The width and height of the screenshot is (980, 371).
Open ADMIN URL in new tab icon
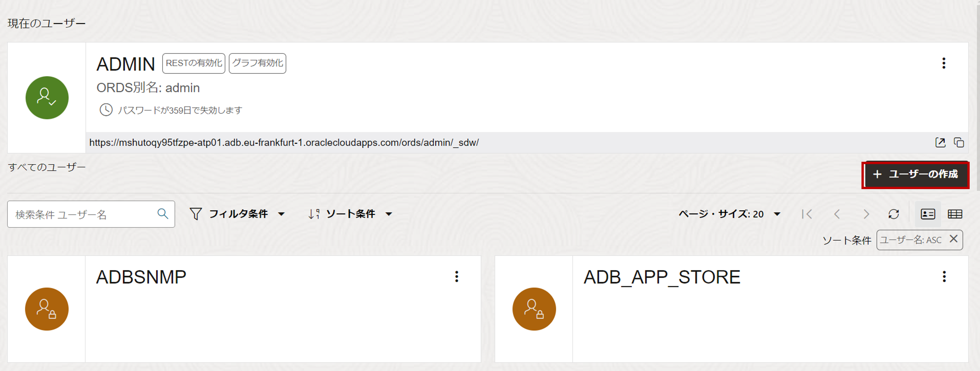coord(940,143)
